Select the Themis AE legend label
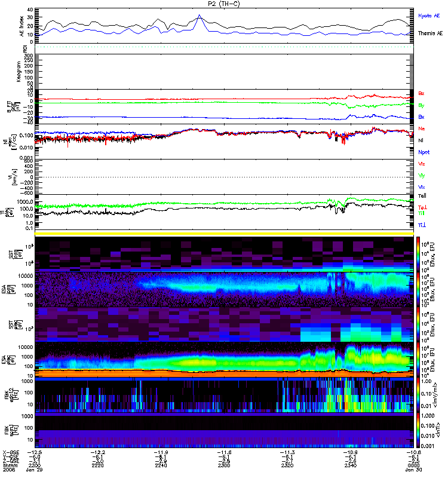The image size is (448, 478). pos(430,33)
